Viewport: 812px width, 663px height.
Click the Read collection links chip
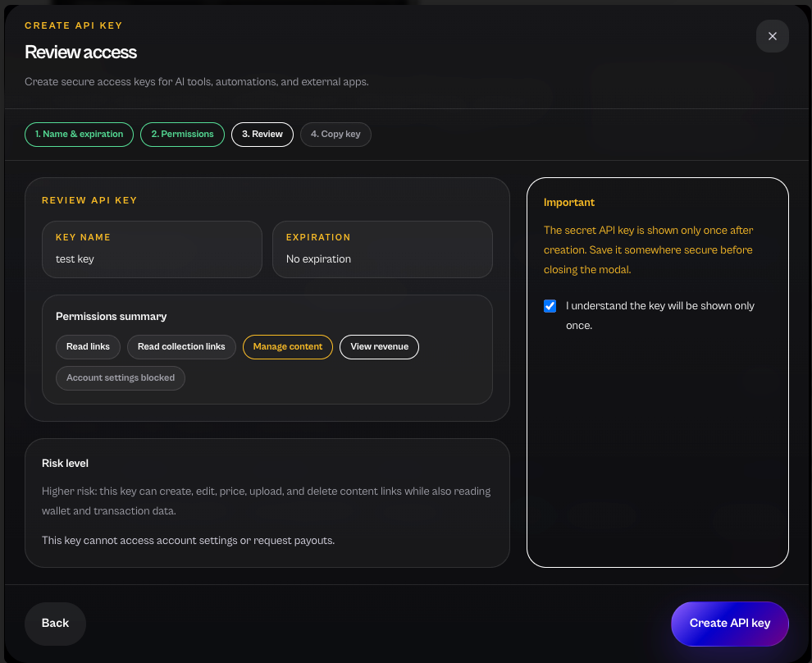pos(181,346)
